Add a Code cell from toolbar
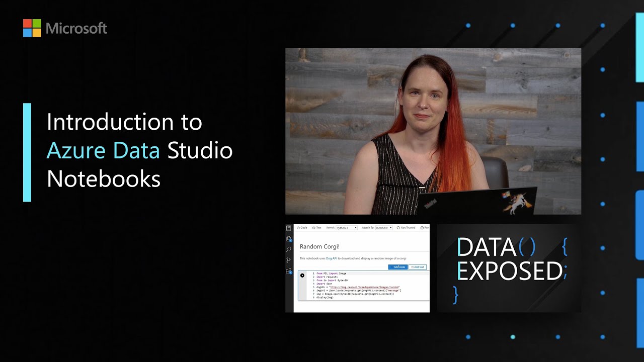The image size is (644, 362). click(x=302, y=228)
